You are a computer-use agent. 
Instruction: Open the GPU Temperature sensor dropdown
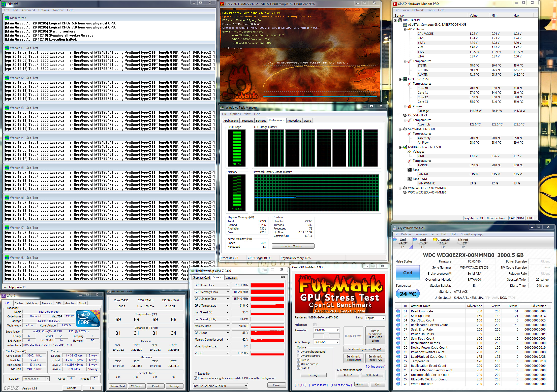coord(228,306)
